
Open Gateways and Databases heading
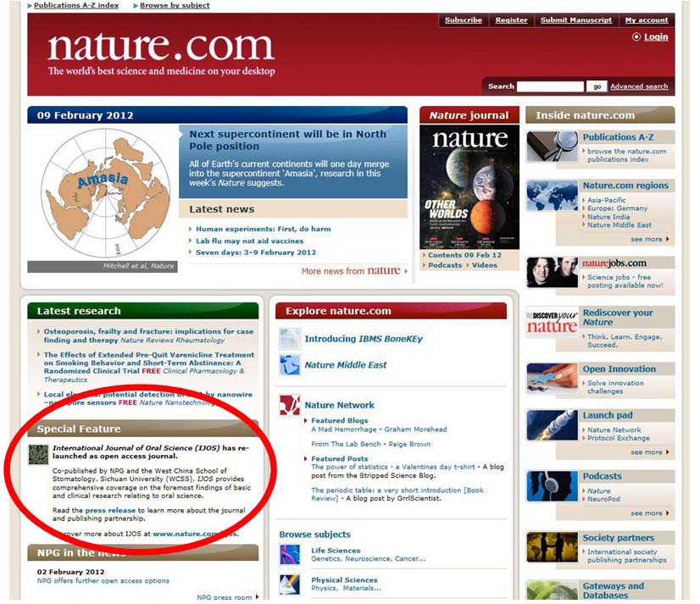(614, 590)
